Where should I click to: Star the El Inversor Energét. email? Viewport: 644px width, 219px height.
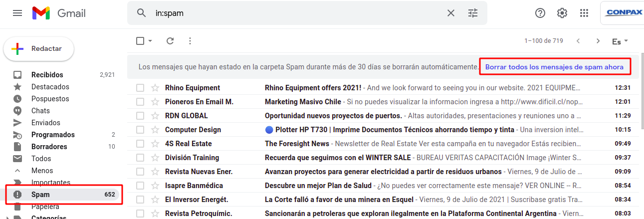point(155,200)
